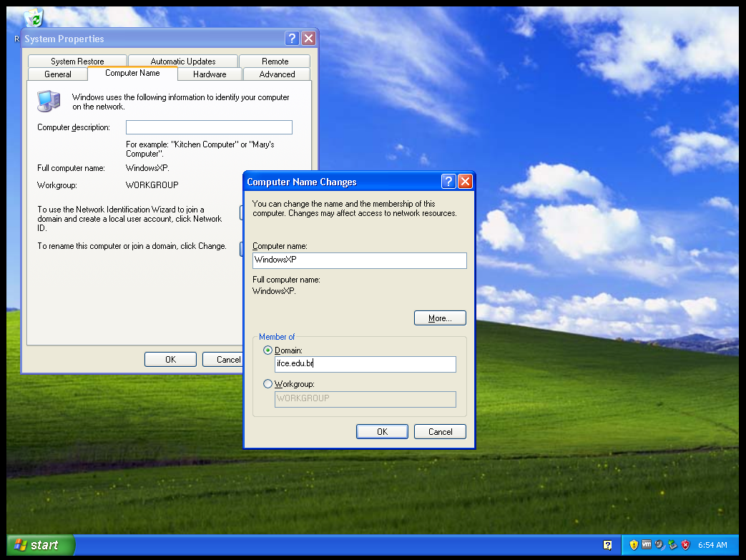Click OK in the System Properties window
The image size is (746, 560).
click(170, 359)
